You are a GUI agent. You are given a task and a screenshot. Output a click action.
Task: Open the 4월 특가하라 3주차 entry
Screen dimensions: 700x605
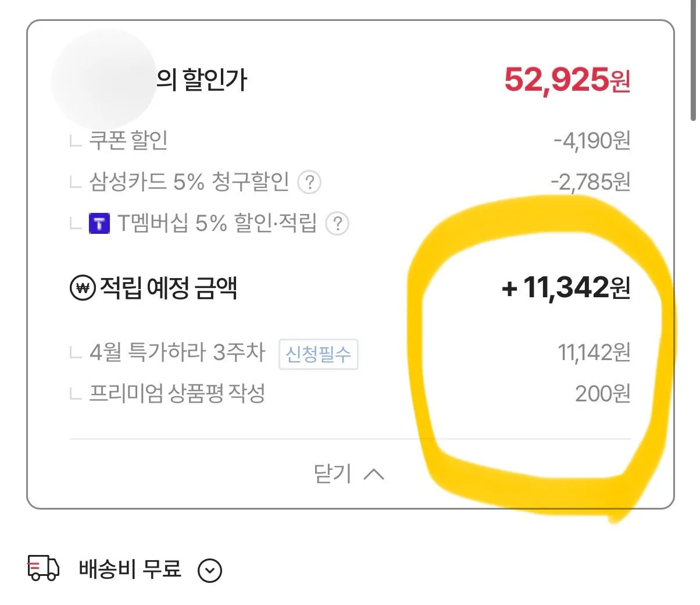[177, 351]
